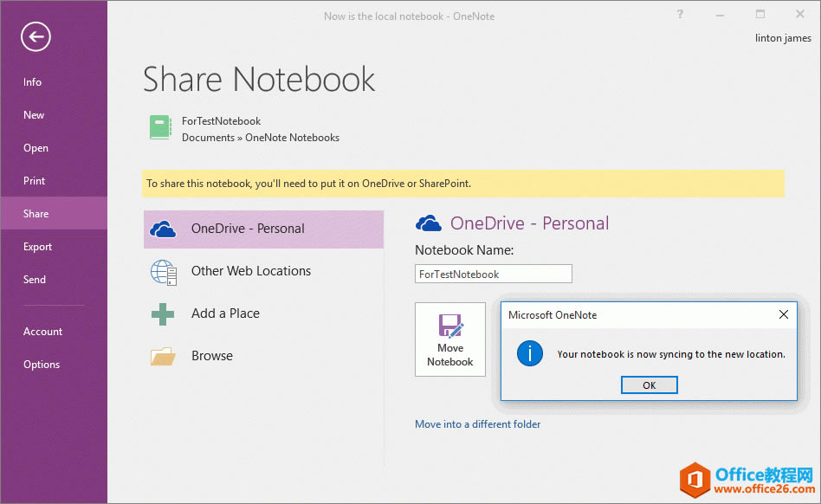The height and width of the screenshot is (504, 821).
Task: Open the Send menu item
Action: click(x=35, y=280)
